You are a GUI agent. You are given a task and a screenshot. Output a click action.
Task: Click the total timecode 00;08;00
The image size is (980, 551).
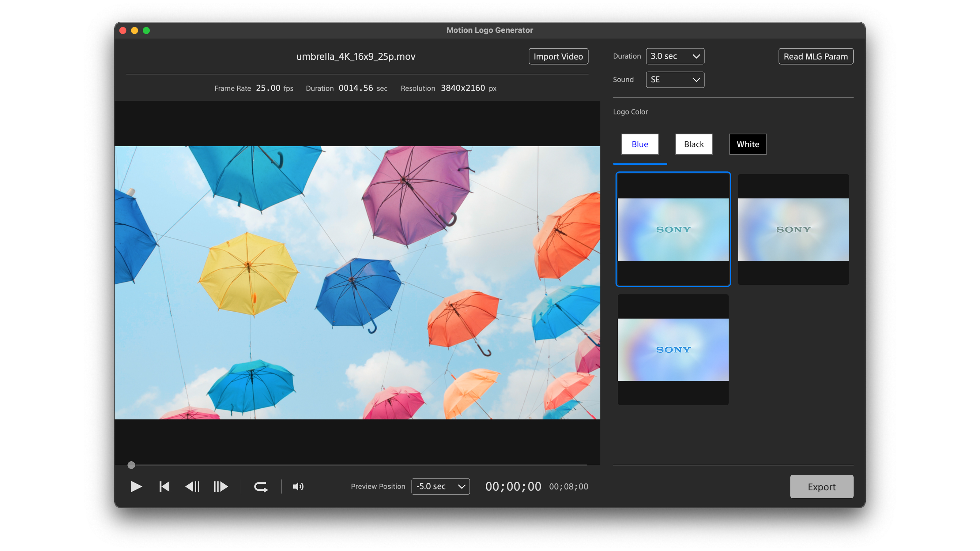click(568, 486)
